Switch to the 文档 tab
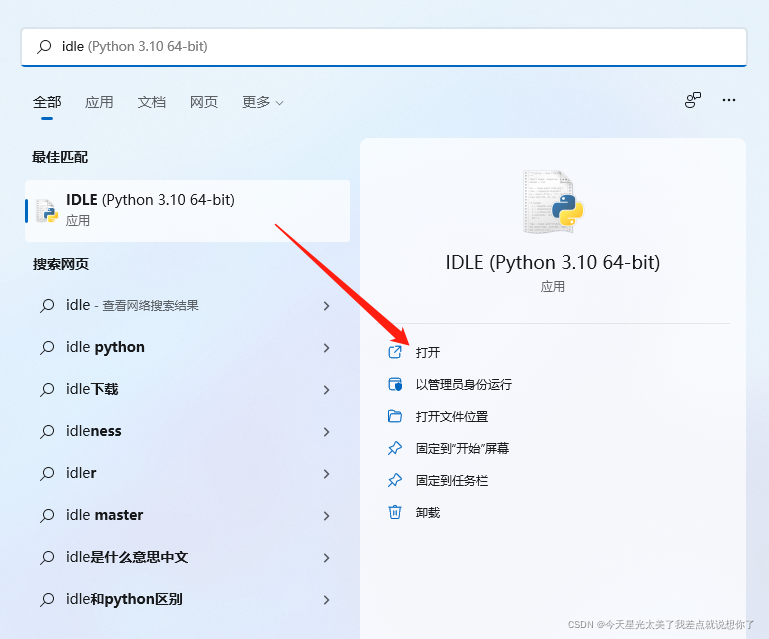The width and height of the screenshot is (769, 639). pos(152,102)
